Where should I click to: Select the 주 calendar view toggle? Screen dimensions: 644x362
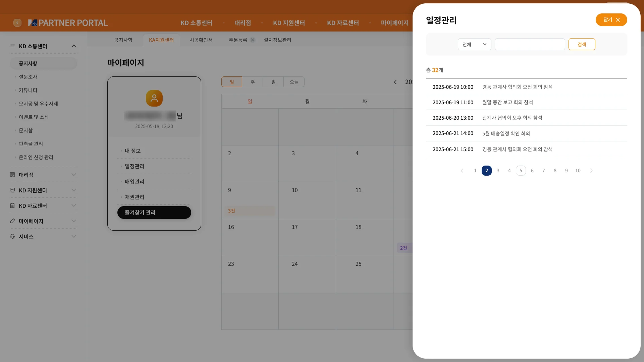(253, 82)
